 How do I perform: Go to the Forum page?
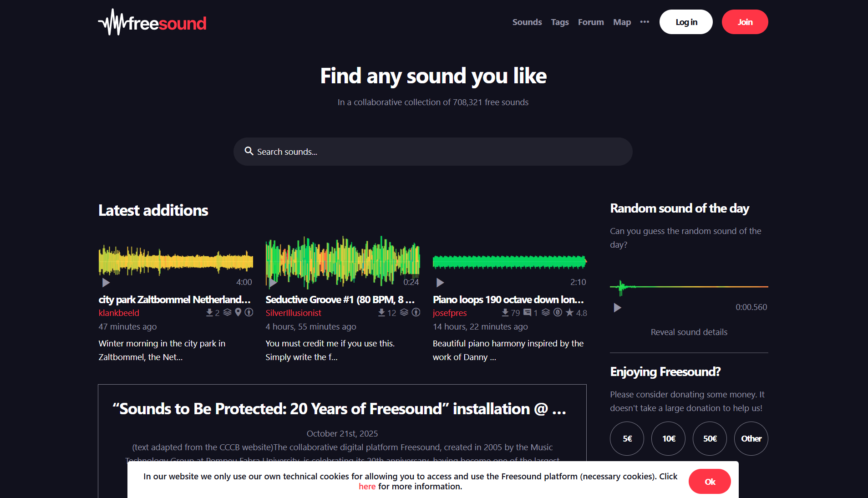point(590,22)
